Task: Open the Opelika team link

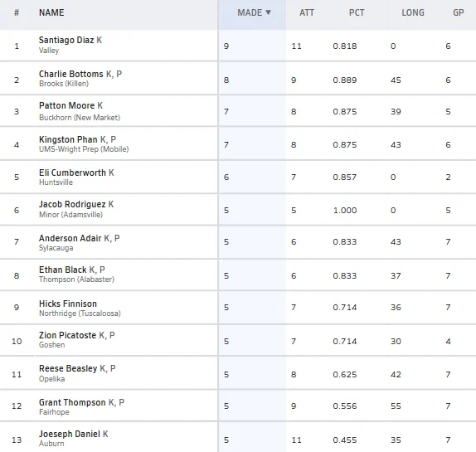Action: click(51, 379)
